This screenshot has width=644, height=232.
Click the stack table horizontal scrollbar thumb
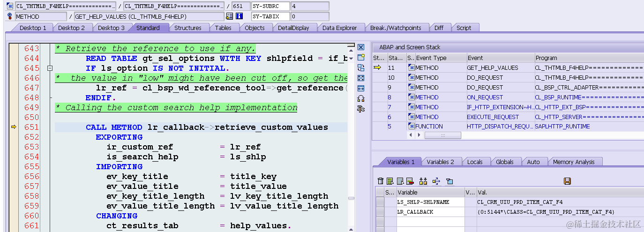pos(443,135)
